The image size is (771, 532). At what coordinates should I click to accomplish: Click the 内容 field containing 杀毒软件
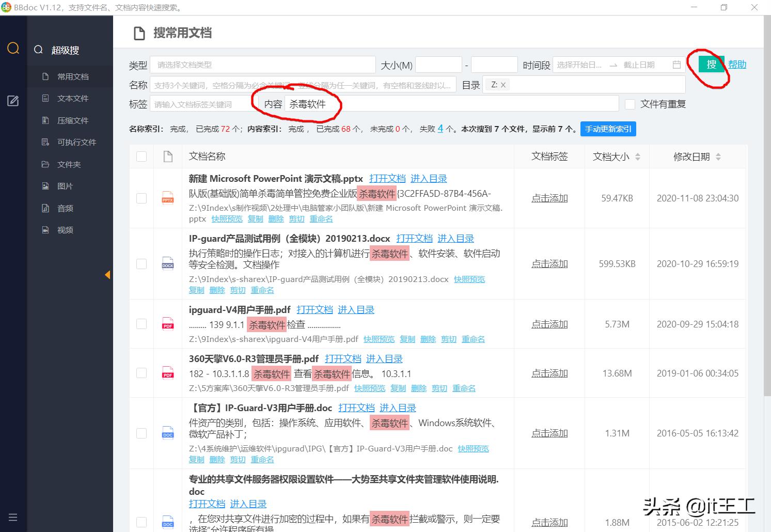point(361,103)
